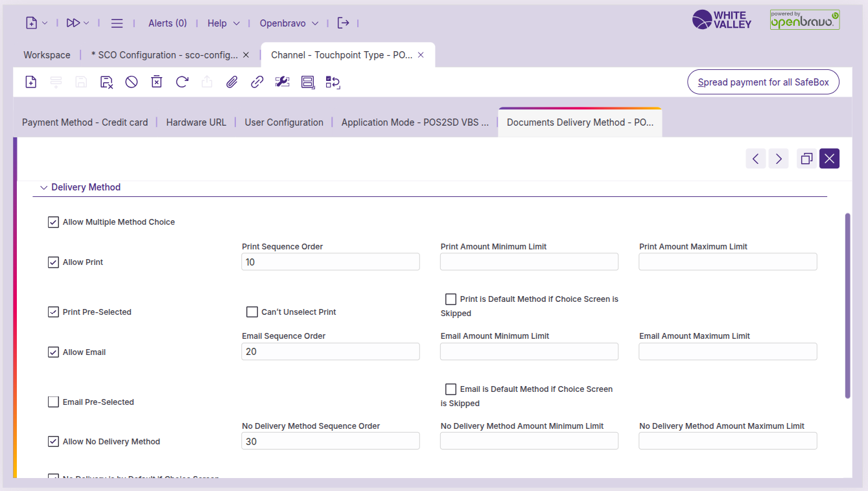Screen dimensions: 868x491
Task: Click the Print Sequence Order input field
Action: coord(330,262)
